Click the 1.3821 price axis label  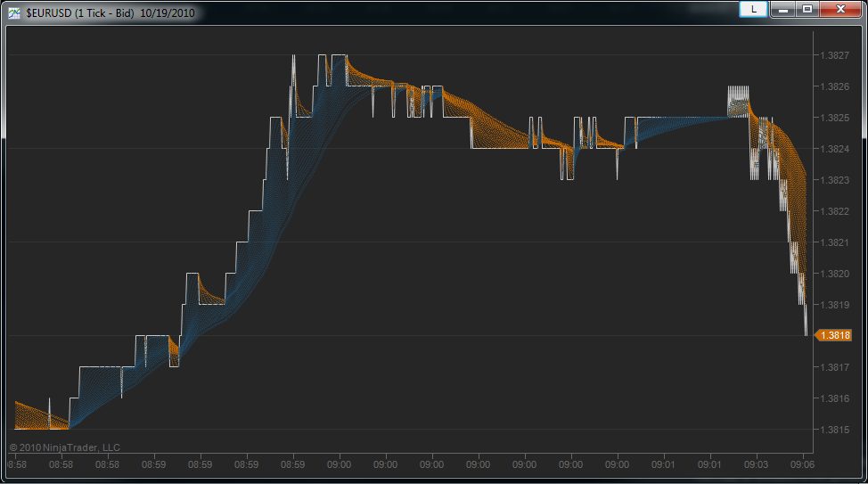[834, 242]
